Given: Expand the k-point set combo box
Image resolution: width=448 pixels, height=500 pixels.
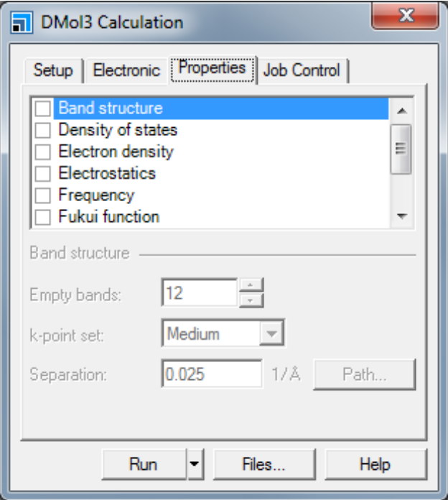Looking at the screenshot, I should click(271, 334).
